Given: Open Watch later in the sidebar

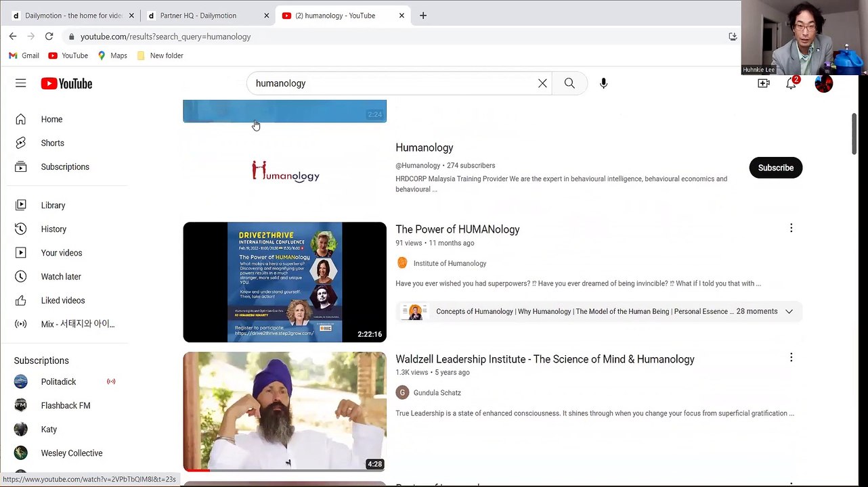Looking at the screenshot, I should pyautogui.click(x=60, y=277).
